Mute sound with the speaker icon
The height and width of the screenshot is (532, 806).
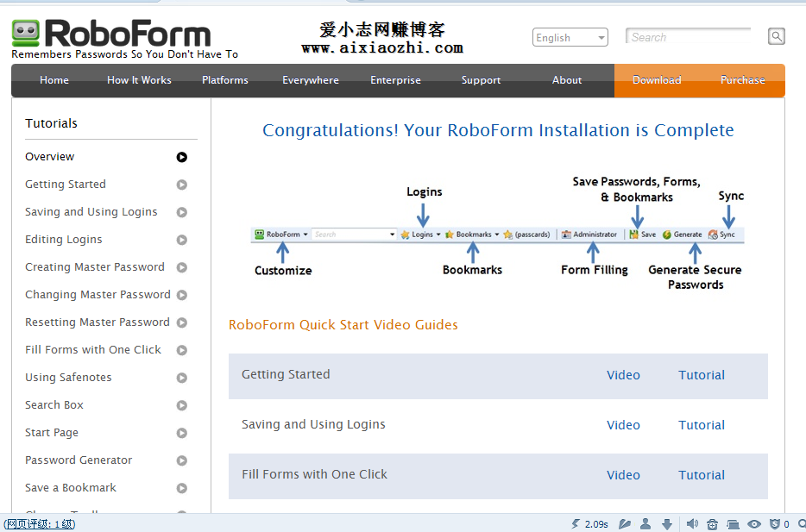click(x=692, y=523)
